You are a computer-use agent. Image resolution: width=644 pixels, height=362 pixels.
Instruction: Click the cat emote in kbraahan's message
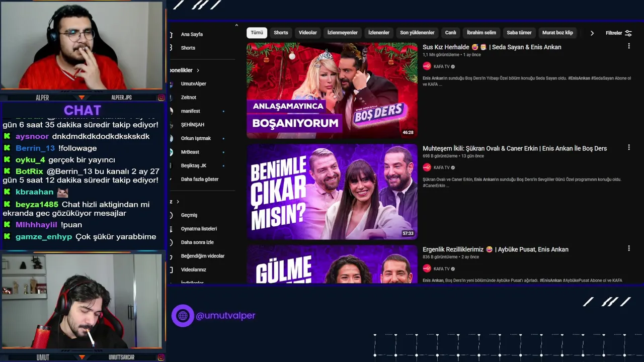coord(62,192)
